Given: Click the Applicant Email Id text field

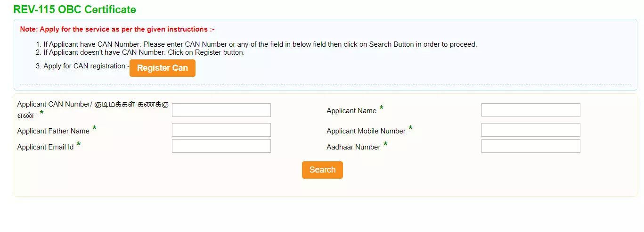Looking at the screenshot, I should [221, 146].
